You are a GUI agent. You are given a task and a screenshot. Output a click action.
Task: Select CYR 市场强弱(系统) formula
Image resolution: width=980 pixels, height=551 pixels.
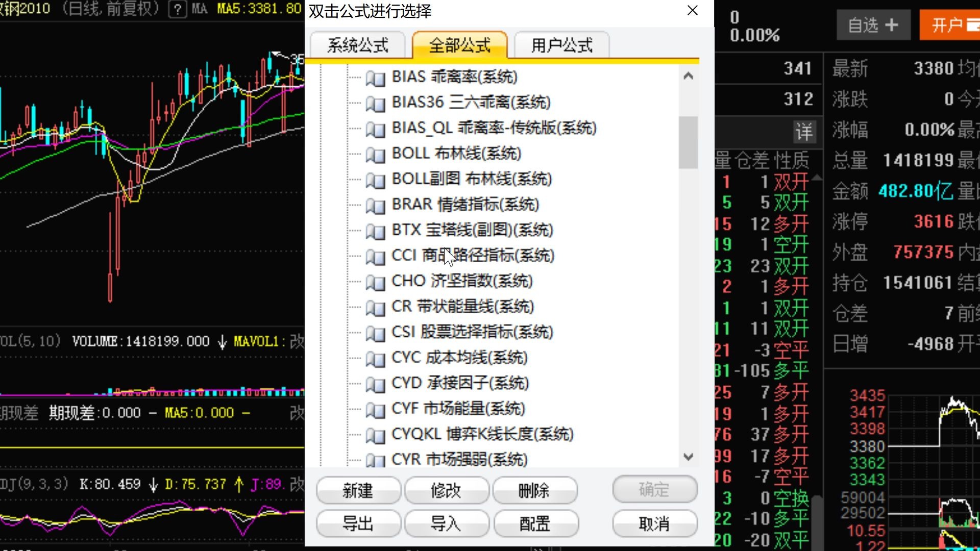point(459,459)
